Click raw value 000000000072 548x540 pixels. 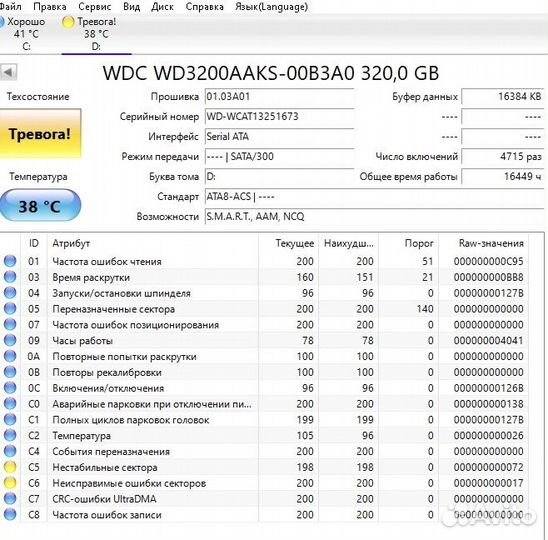488,467
